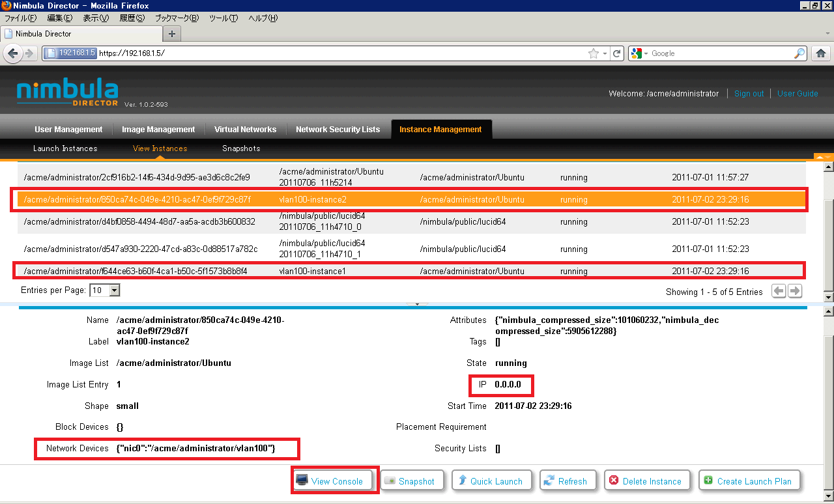Switch to Virtual Networks tab

click(245, 130)
